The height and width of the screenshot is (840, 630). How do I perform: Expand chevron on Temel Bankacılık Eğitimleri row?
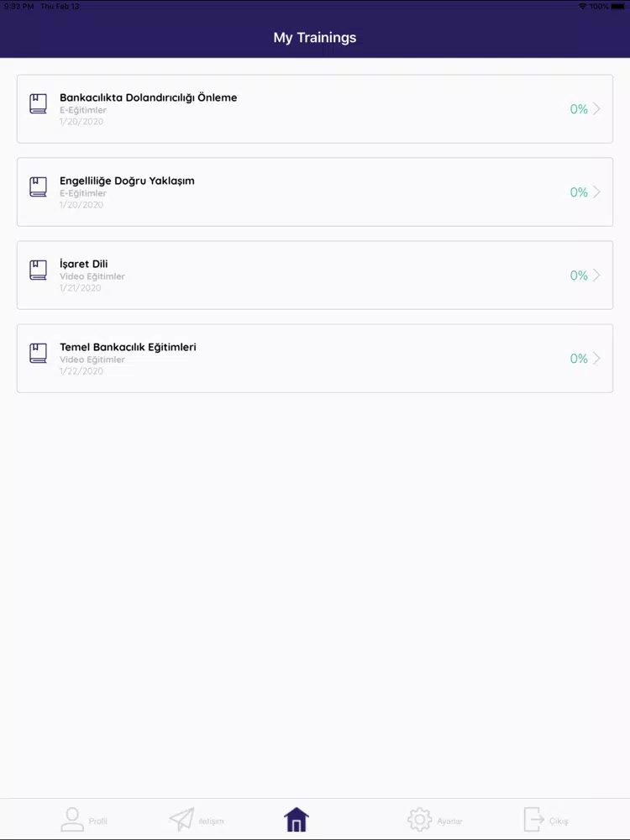coord(596,358)
